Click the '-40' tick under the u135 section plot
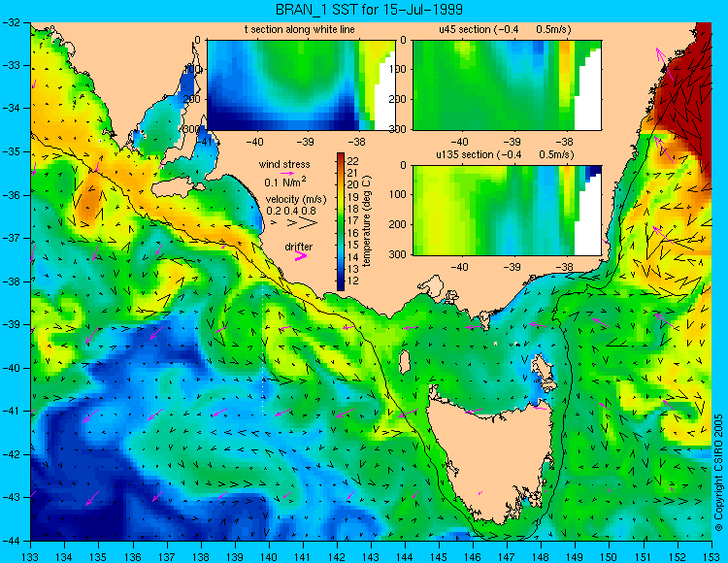The height and width of the screenshot is (563, 728). coord(460,267)
